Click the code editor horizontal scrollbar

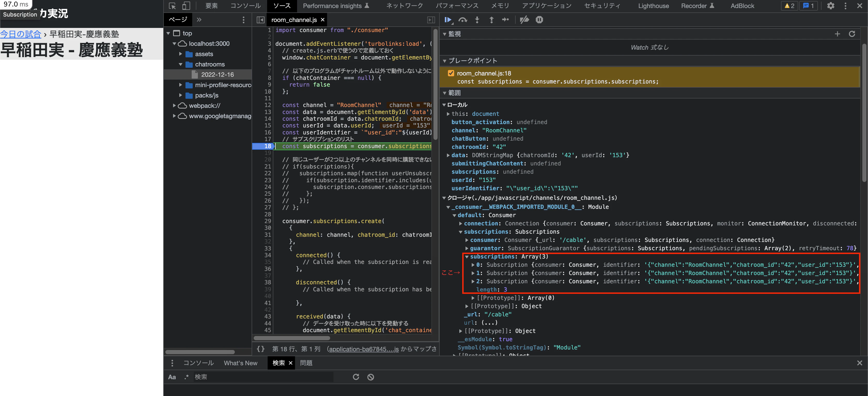click(292, 338)
